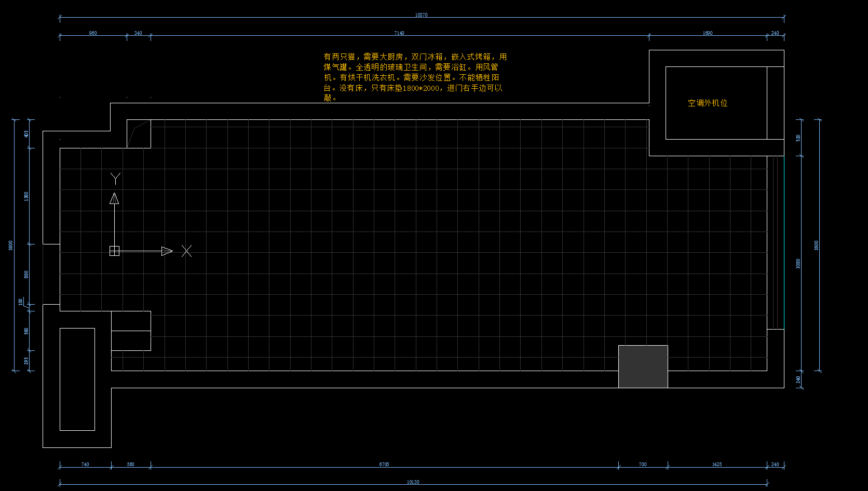Select the 10130 overall dimension text
868x491 pixels.
(413, 482)
